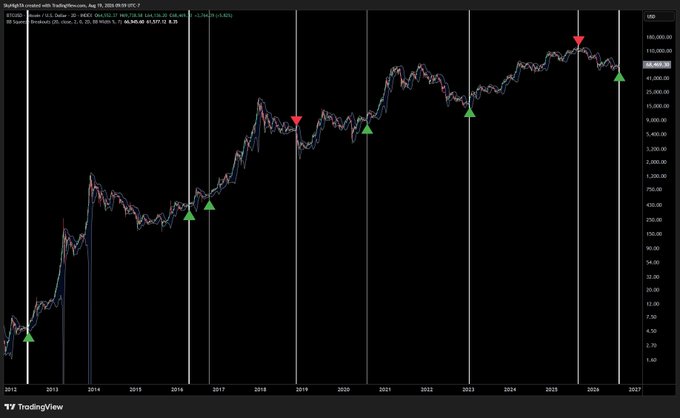Click the current price label 68,469
Screen dimensions: 680x418
(657, 65)
